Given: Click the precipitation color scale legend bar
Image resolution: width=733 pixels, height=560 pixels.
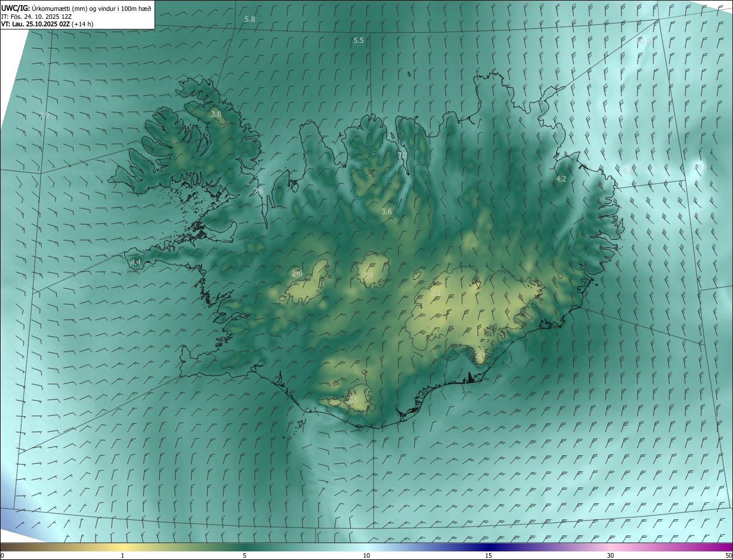Looking at the screenshot, I should pyautogui.click(x=366, y=547).
